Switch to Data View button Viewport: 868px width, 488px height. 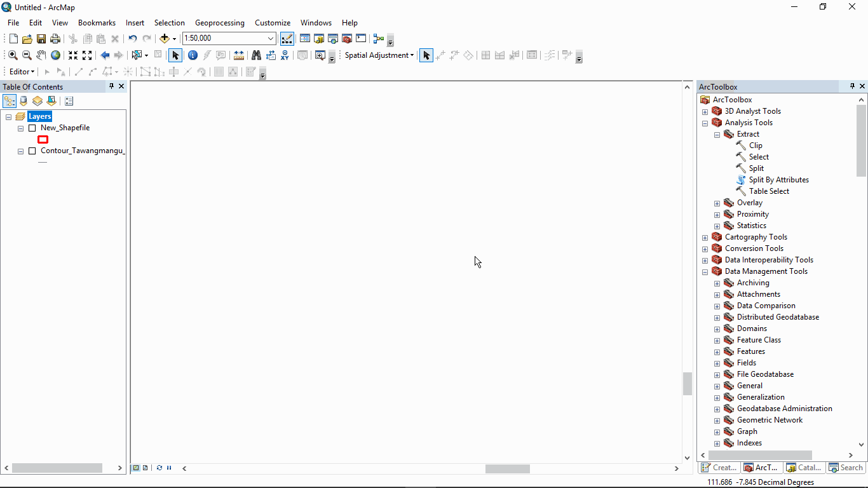tap(136, 468)
